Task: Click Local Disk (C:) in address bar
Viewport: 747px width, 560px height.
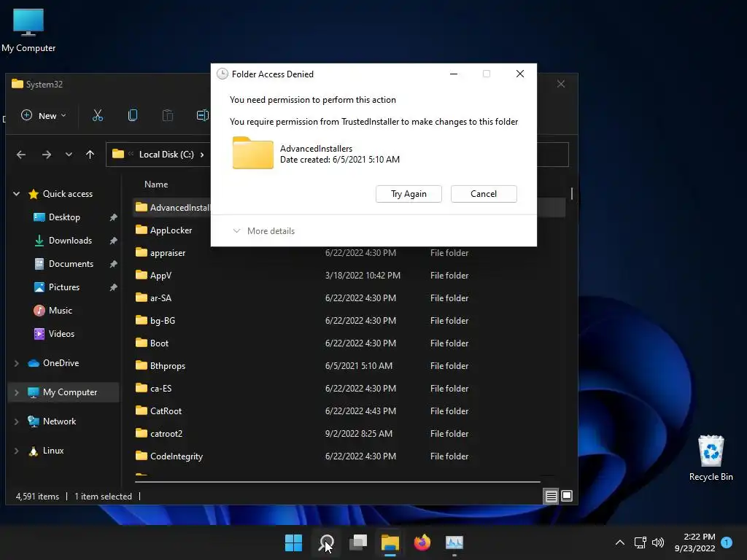Action: 166,155
